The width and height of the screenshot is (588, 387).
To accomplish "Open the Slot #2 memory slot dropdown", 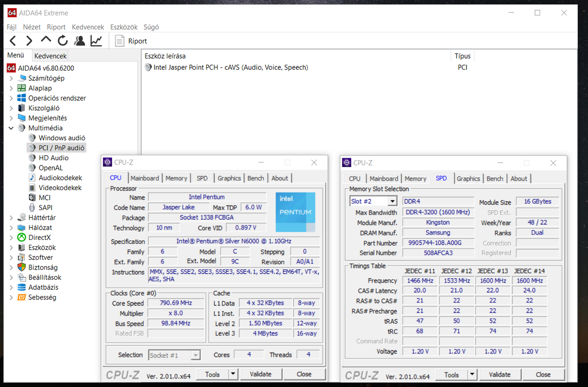I will 392,201.
